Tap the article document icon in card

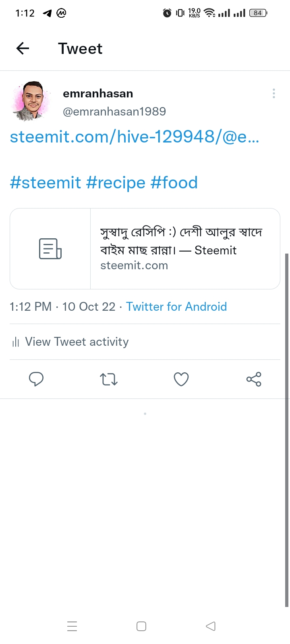pos(50,249)
